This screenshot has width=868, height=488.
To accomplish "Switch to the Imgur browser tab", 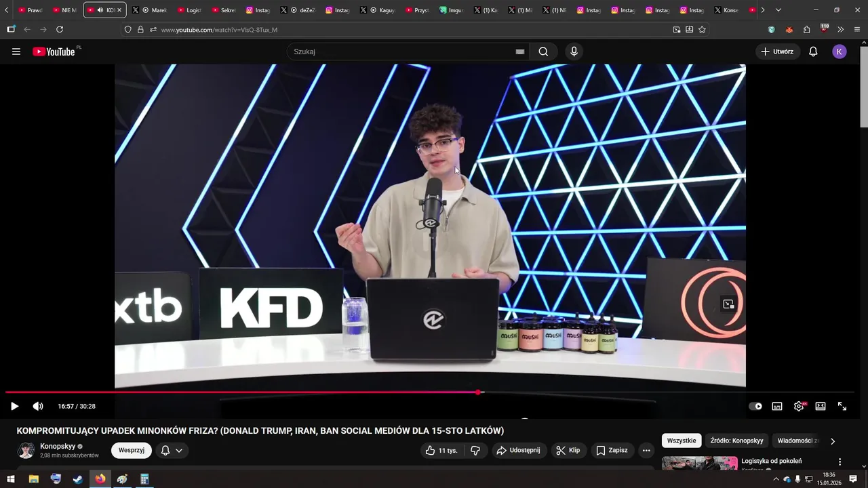I will tap(452, 10).
